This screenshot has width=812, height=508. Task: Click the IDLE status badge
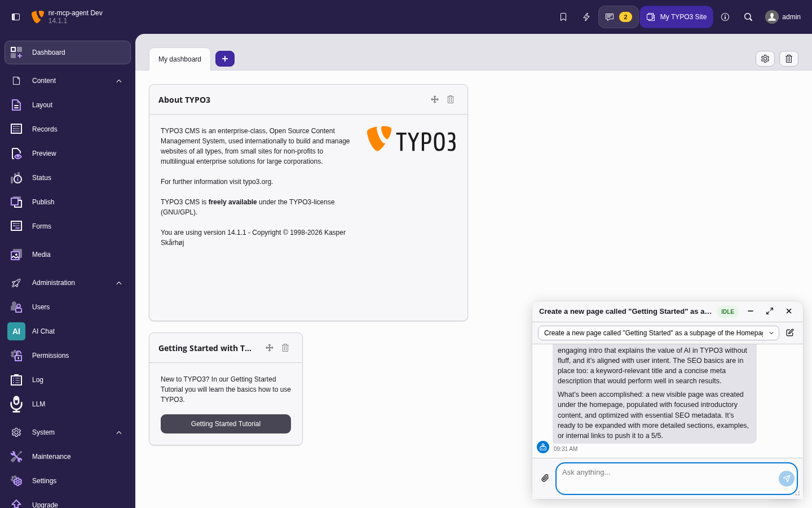[728, 312]
